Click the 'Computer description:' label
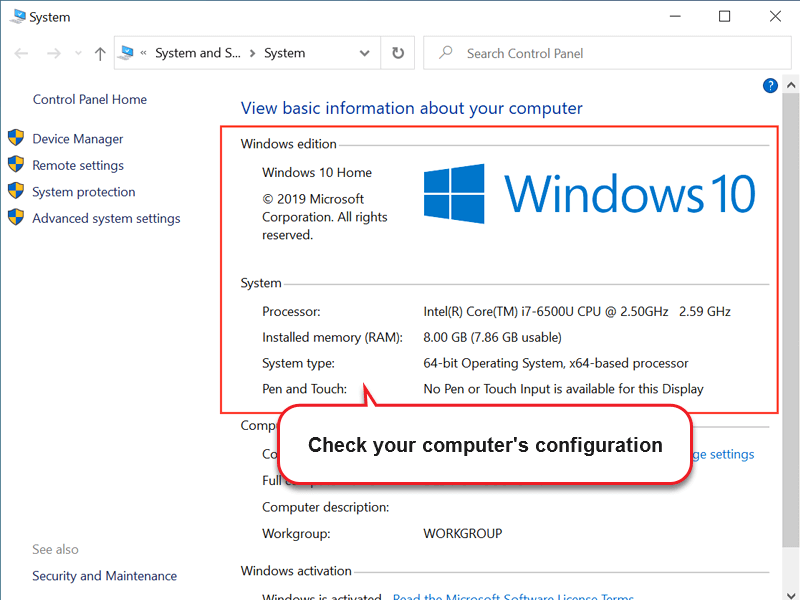The height and width of the screenshot is (600, 800). [326, 507]
